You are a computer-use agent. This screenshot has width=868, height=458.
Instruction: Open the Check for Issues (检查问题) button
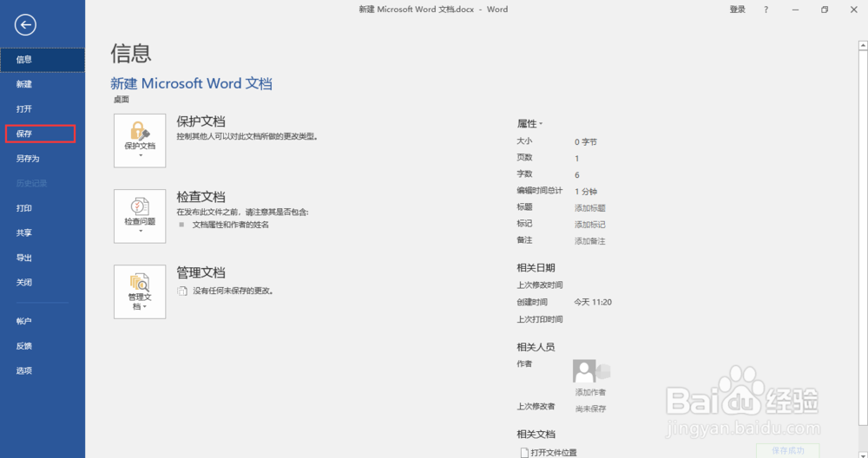[140, 216]
